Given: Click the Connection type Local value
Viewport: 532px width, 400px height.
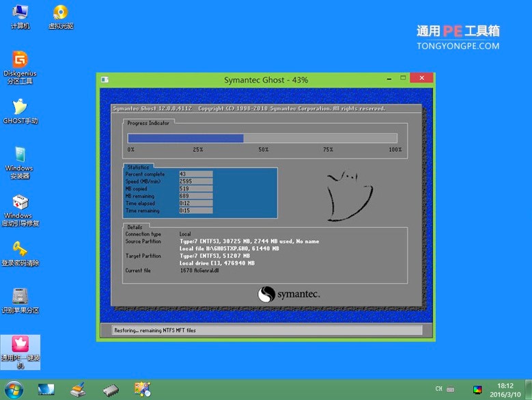Looking at the screenshot, I should (185, 234).
